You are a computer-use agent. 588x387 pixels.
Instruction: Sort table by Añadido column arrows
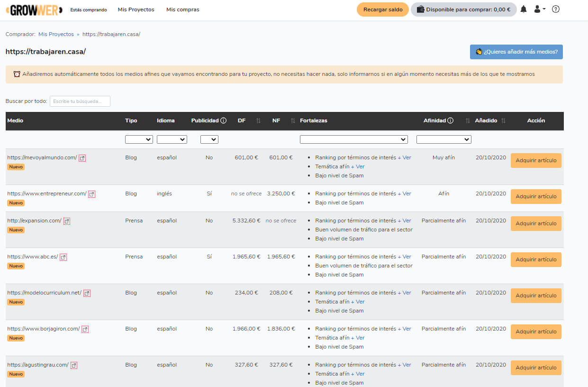click(x=503, y=121)
